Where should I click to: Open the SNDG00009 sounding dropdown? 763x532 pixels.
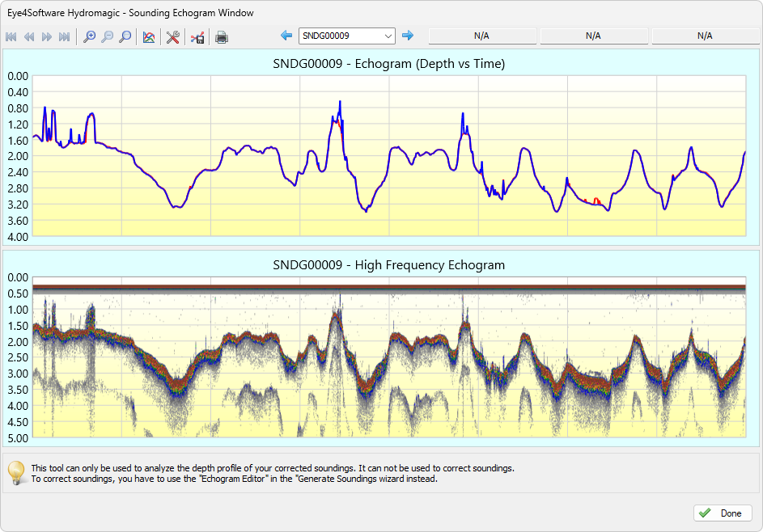point(347,36)
